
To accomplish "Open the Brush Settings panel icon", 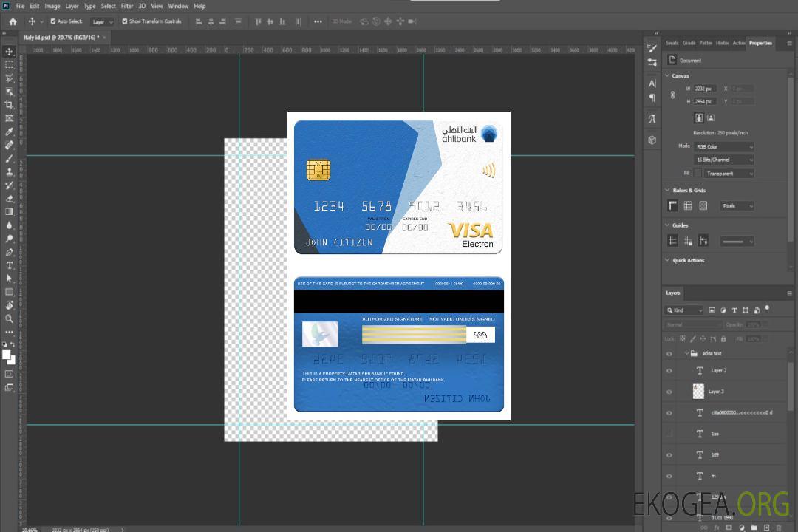I will (x=652, y=48).
